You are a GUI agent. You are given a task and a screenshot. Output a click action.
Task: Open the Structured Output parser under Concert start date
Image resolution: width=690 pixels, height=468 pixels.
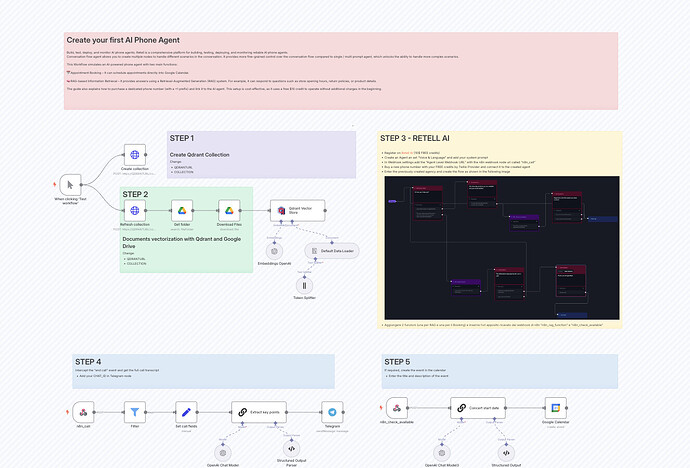point(506,453)
